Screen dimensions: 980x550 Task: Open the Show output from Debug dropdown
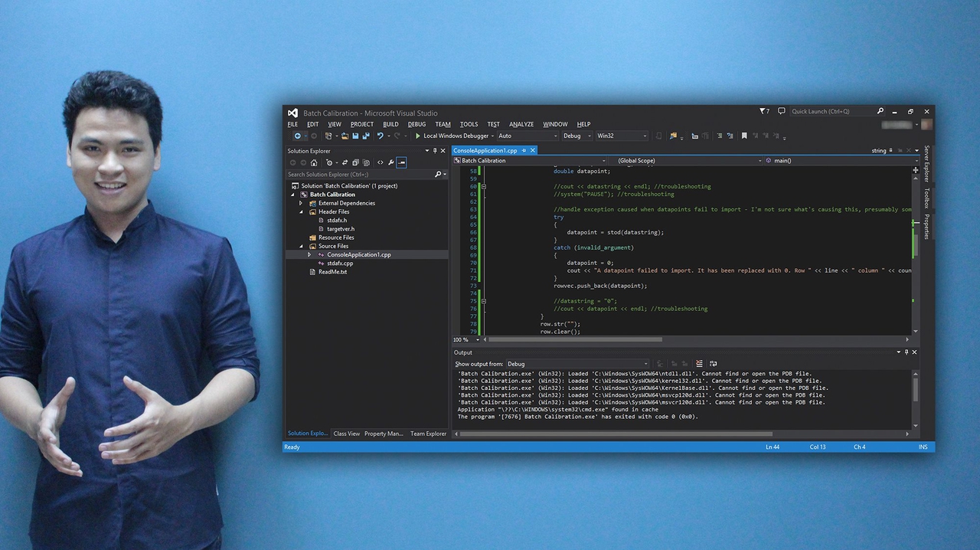(578, 364)
